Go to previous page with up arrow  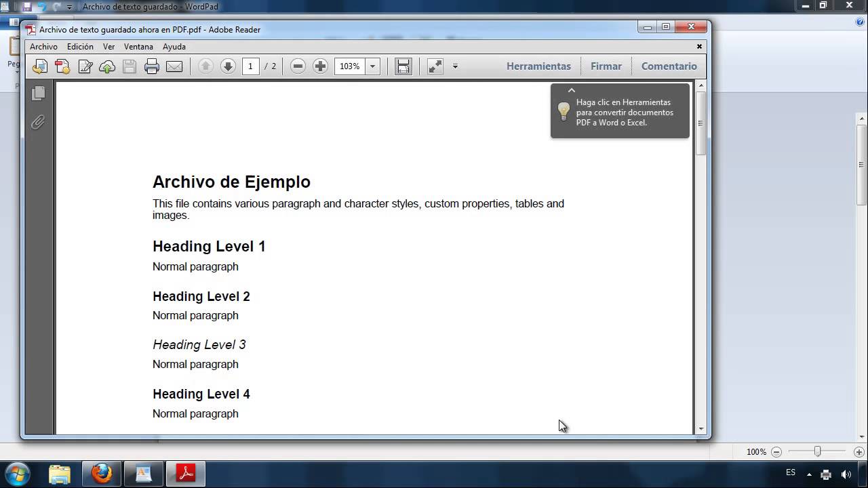205,66
